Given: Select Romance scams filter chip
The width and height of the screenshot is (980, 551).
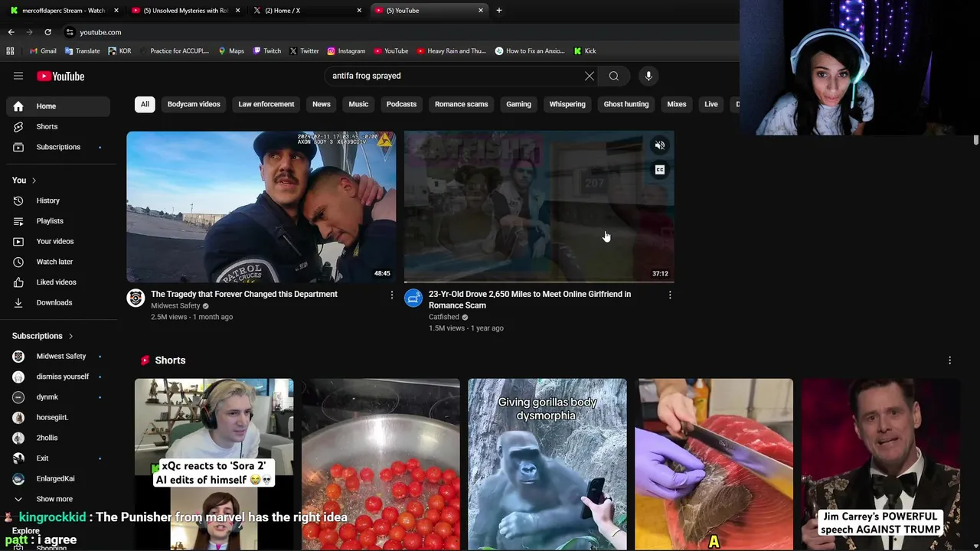Looking at the screenshot, I should tap(461, 104).
